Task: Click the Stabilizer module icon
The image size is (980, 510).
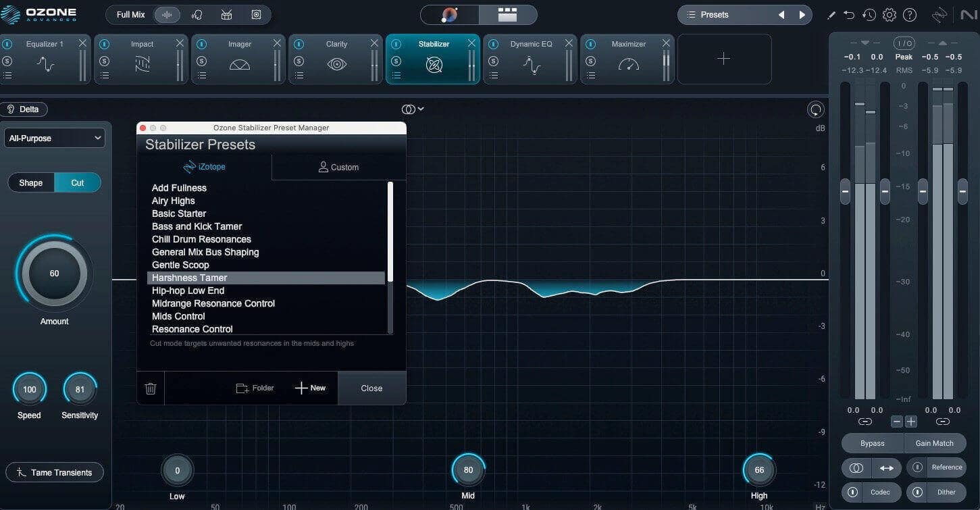Action: coord(434,65)
